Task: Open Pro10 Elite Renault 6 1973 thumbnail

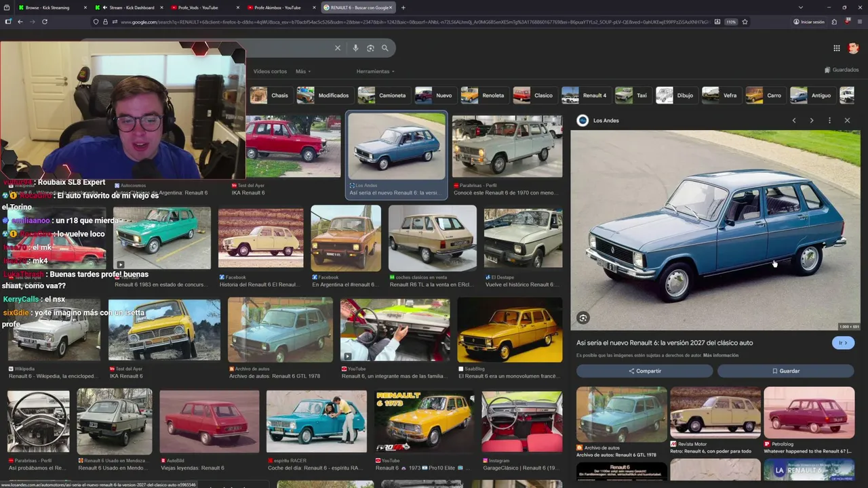Action: 425,422
